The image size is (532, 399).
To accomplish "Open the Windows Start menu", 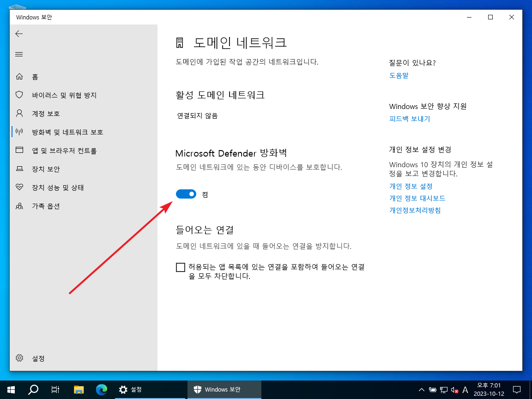I will [11, 389].
